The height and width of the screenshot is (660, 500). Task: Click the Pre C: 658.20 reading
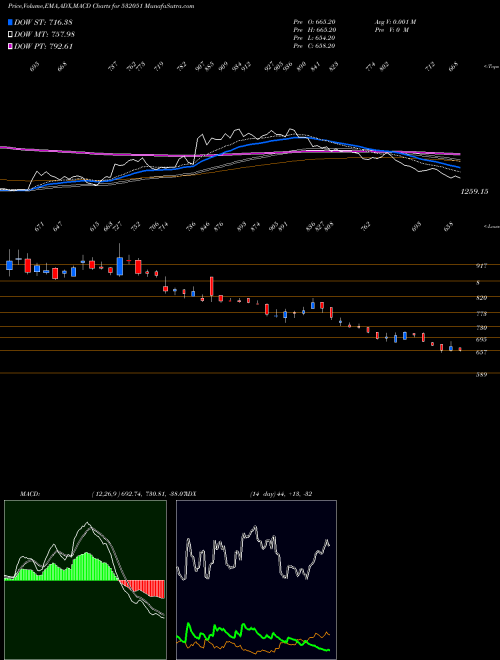click(314, 46)
